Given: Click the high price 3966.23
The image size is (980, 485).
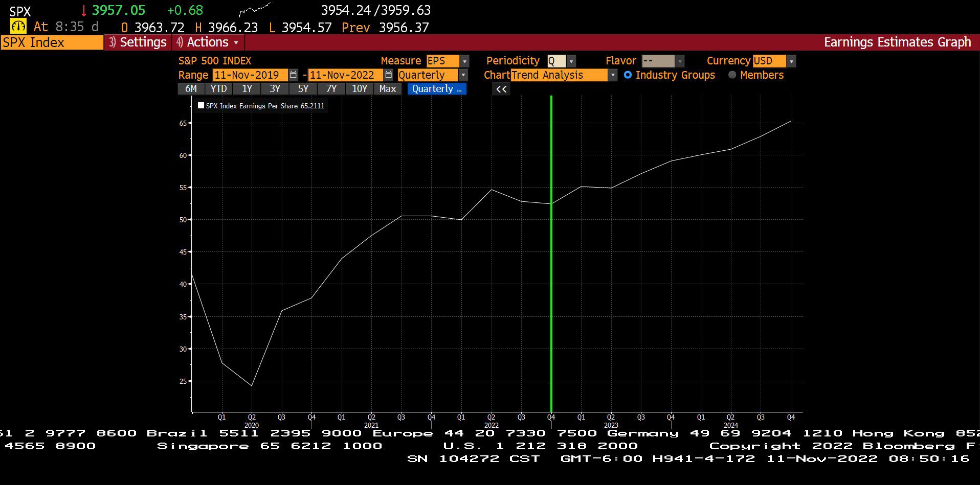Looking at the screenshot, I should (x=233, y=28).
